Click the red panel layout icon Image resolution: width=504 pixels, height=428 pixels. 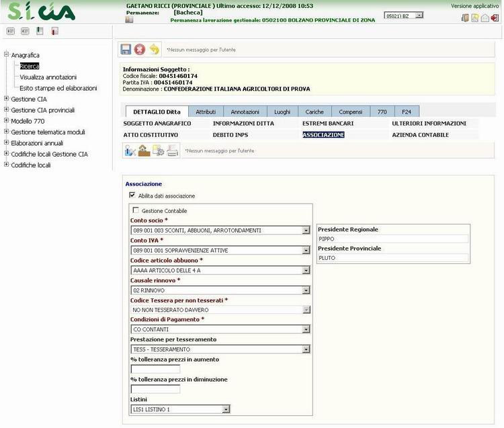[54, 31]
